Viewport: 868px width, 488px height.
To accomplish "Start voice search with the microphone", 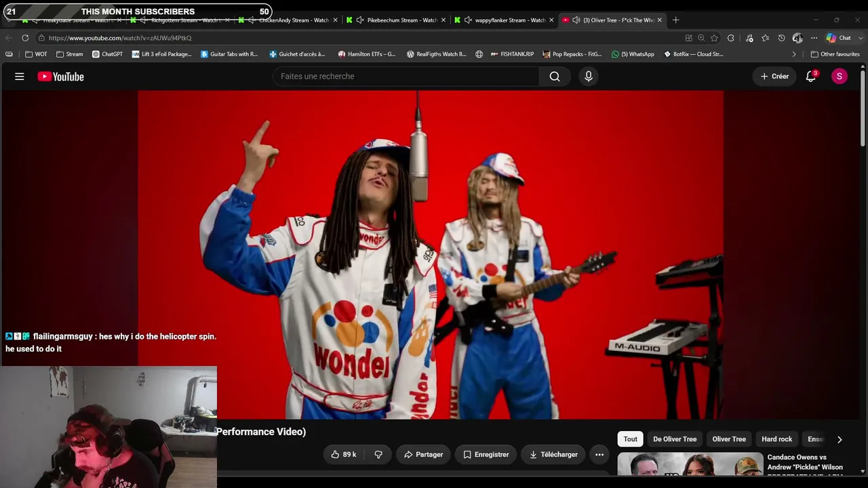I will [589, 77].
